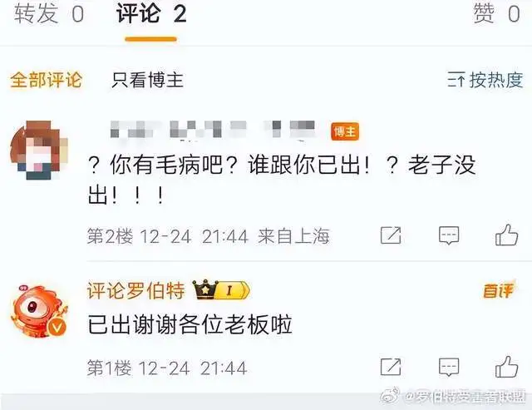Viewport: 532px width, 410px height.
Task: Tap the crown membership level badge
Action: [x=221, y=290]
